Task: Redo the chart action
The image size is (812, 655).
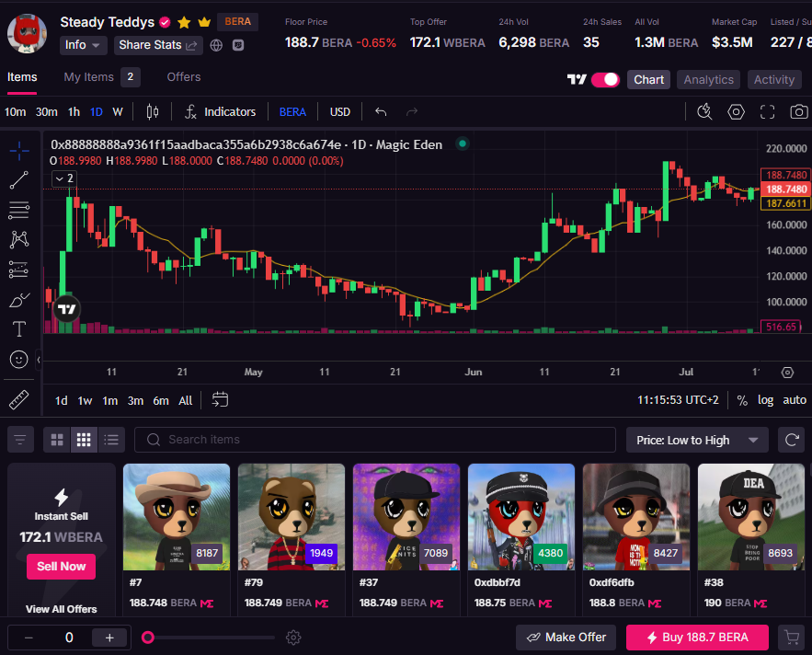Action: click(412, 111)
